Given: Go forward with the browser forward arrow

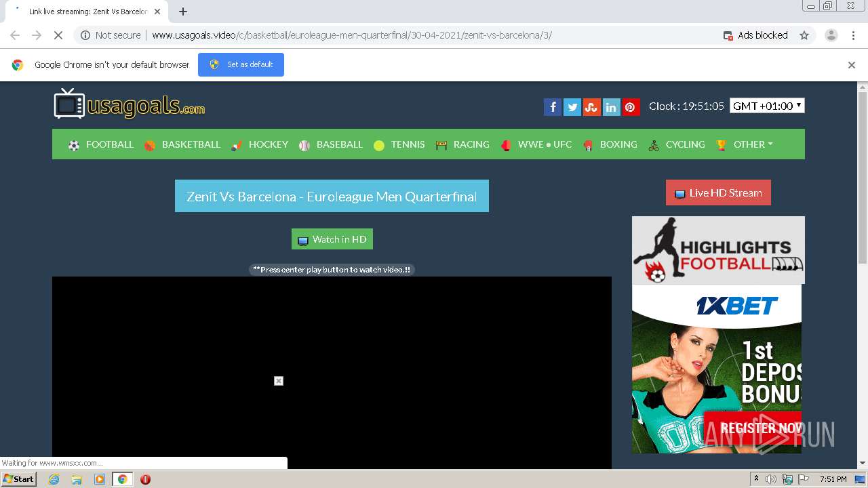Looking at the screenshot, I should pyautogui.click(x=37, y=35).
